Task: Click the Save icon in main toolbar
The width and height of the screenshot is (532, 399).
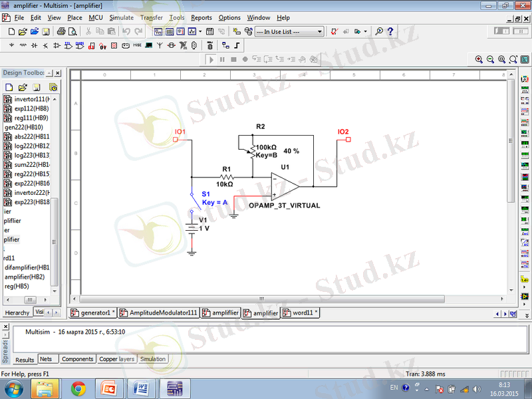Action: pos(45,31)
